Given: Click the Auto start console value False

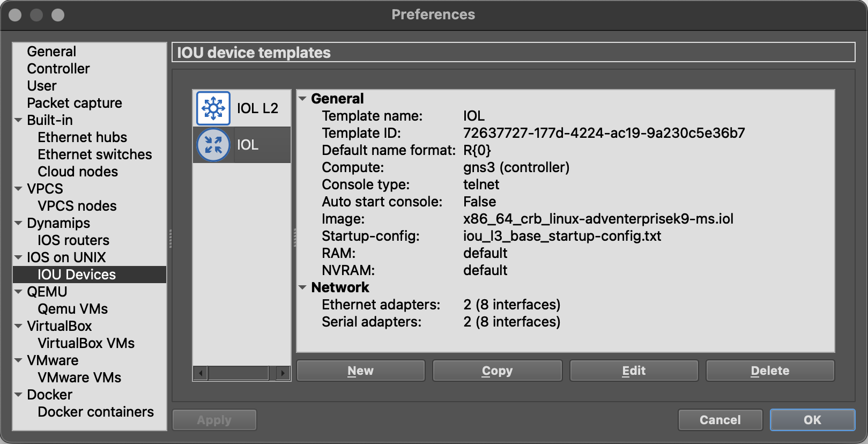Looking at the screenshot, I should click(480, 202).
